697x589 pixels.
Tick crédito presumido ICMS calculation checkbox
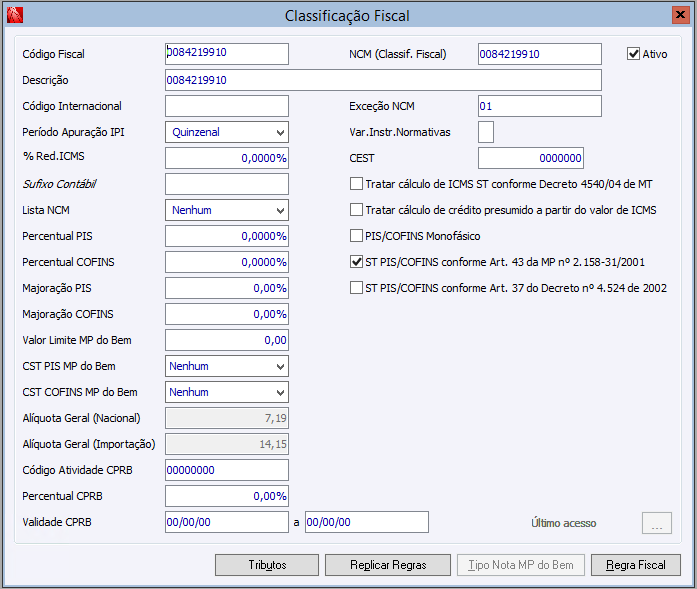tap(356, 210)
